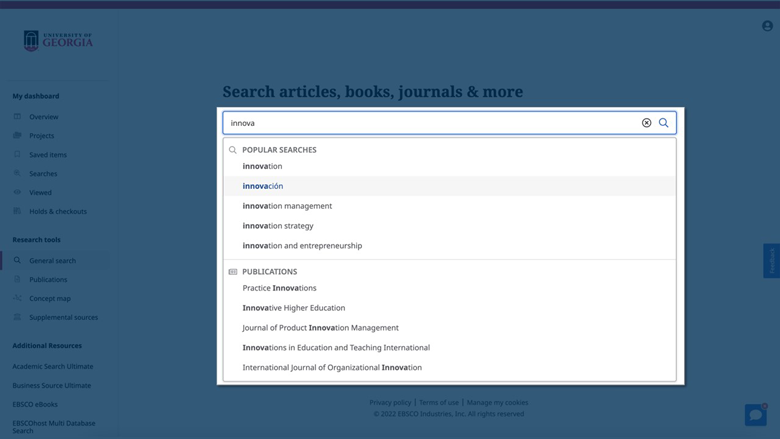Open Overview in My dashboard
This screenshot has height=439, width=780.
[43, 117]
